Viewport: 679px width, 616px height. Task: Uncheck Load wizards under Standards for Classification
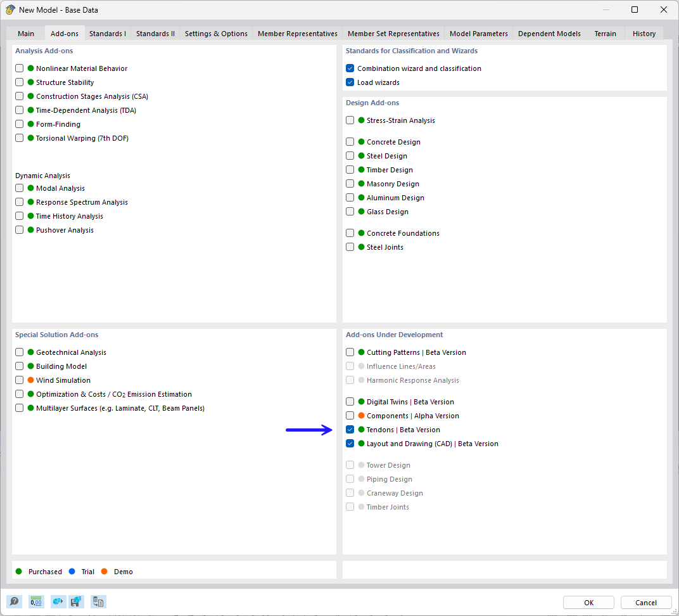tap(350, 82)
